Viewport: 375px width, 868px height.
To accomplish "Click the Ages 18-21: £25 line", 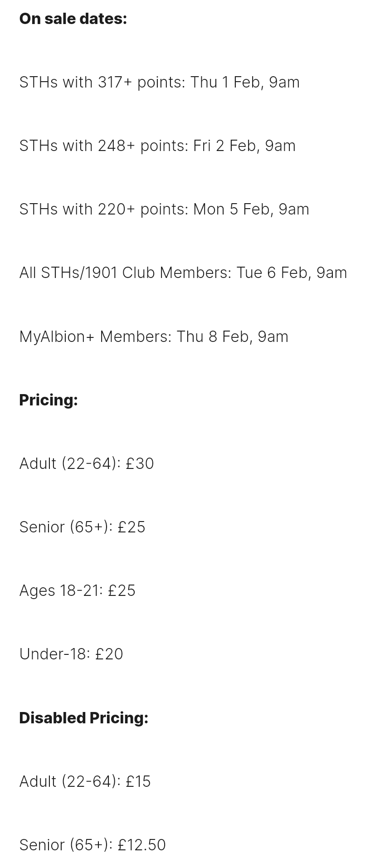I will (x=77, y=590).
